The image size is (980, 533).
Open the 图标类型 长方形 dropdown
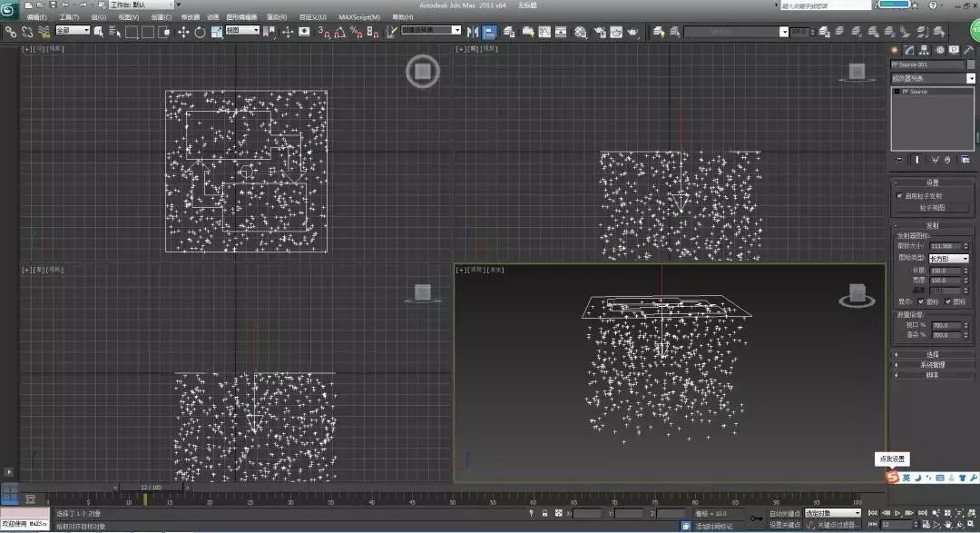click(949, 259)
